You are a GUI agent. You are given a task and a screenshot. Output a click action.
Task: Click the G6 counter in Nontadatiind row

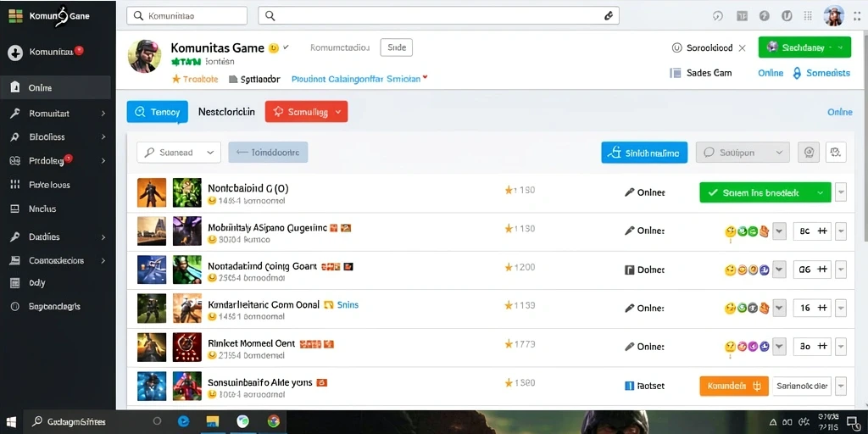coord(812,270)
